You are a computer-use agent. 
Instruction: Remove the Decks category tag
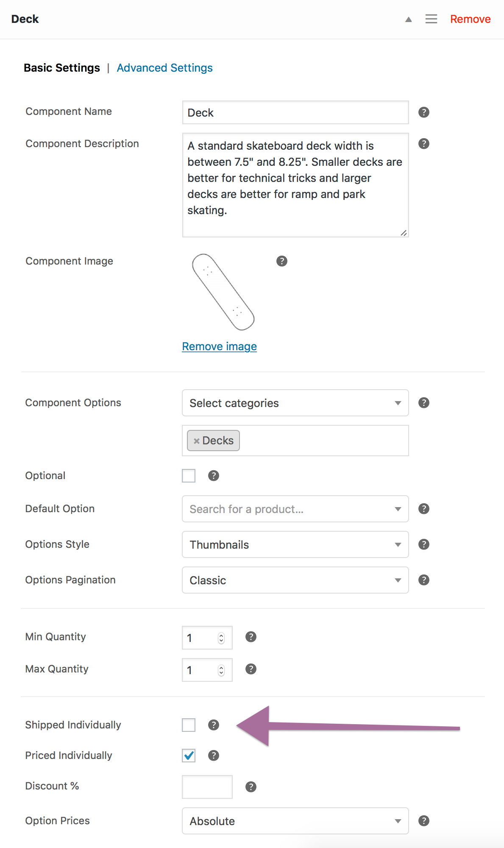point(197,441)
